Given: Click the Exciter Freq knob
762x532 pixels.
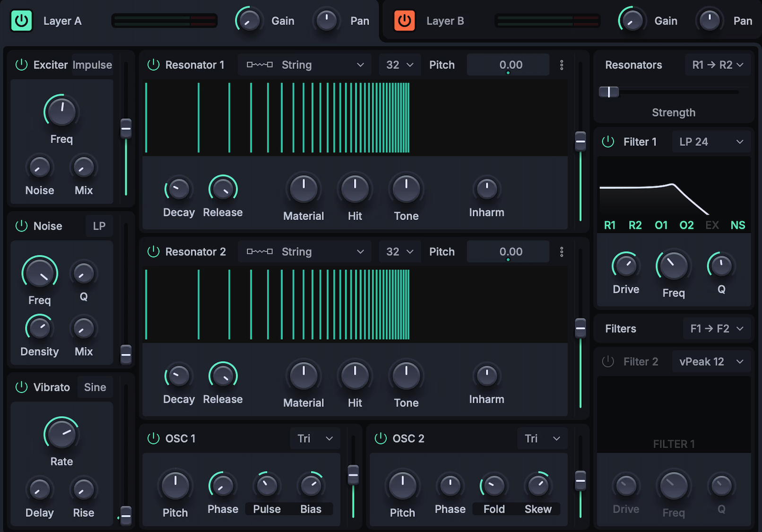Looking at the screenshot, I should (61, 112).
